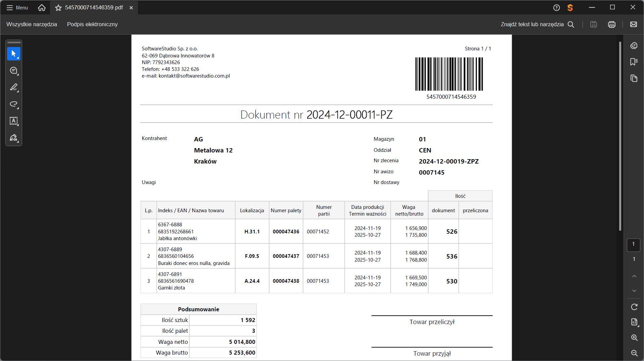Star the 5457000714546359.pdf tab as favorite

coord(58,7)
